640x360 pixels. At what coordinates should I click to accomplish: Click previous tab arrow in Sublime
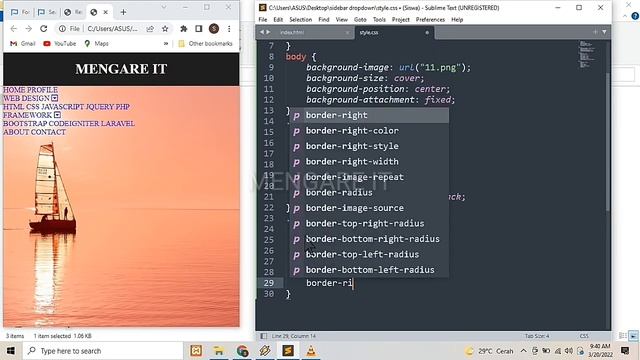point(262,32)
